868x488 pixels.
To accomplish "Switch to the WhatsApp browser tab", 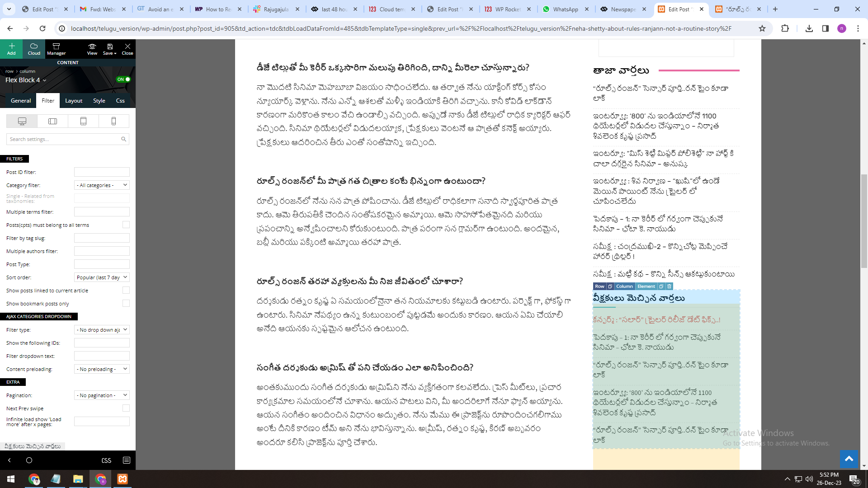I will pyautogui.click(x=565, y=9).
